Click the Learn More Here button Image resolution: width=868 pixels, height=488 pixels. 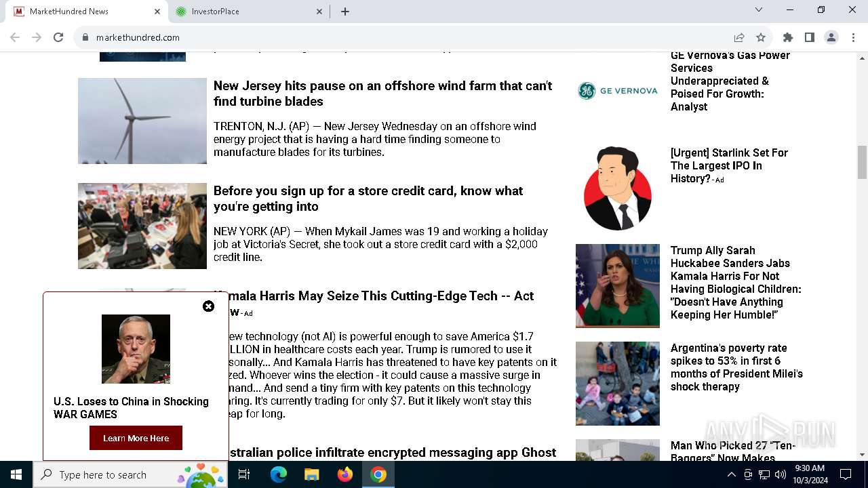click(x=136, y=438)
